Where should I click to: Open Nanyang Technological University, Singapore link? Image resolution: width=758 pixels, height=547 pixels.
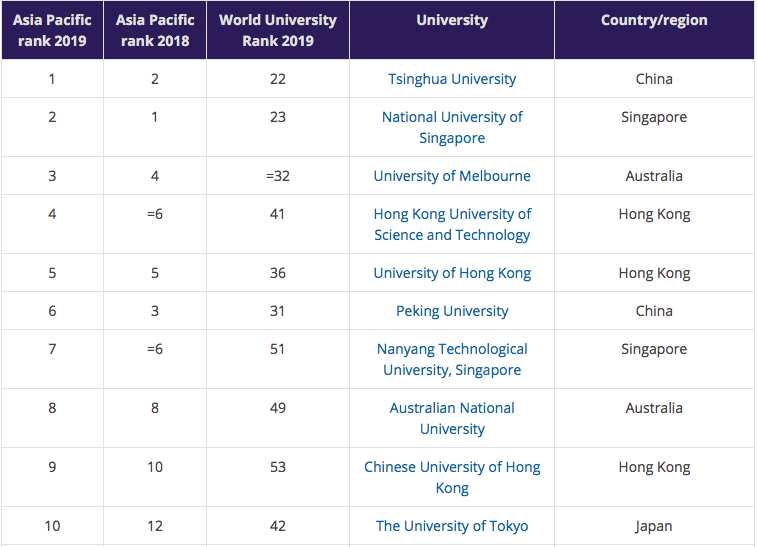coord(452,359)
